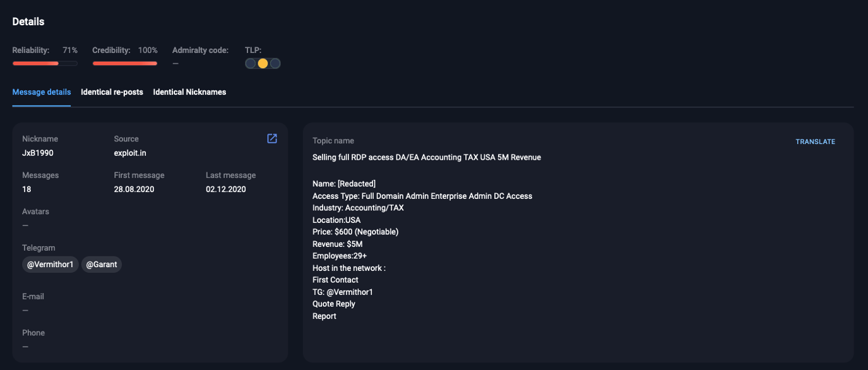Switch to the Message details tab
This screenshot has width=868, height=370.
coord(42,92)
